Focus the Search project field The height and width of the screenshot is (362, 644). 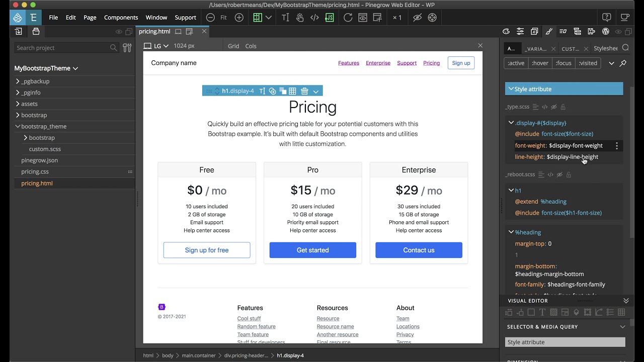[x=65, y=48]
